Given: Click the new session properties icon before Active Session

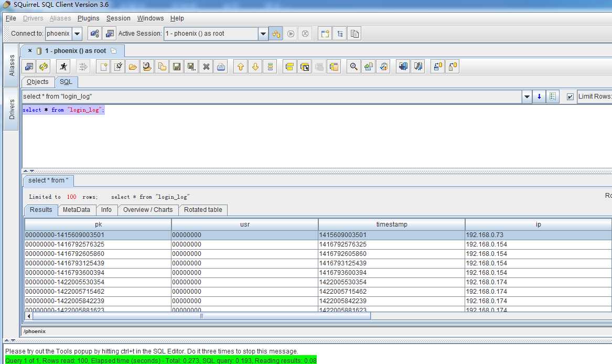Looking at the screenshot, I should click(x=110, y=34).
